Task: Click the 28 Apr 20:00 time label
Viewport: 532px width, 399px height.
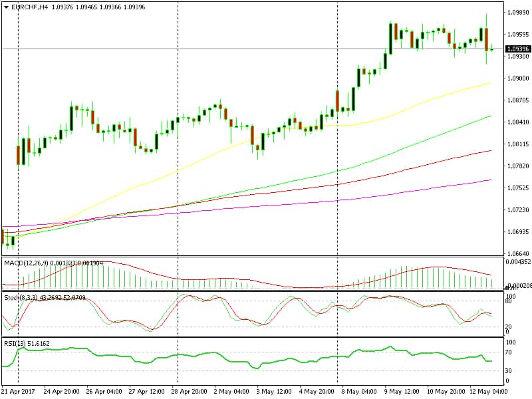Action: click(x=189, y=391)
